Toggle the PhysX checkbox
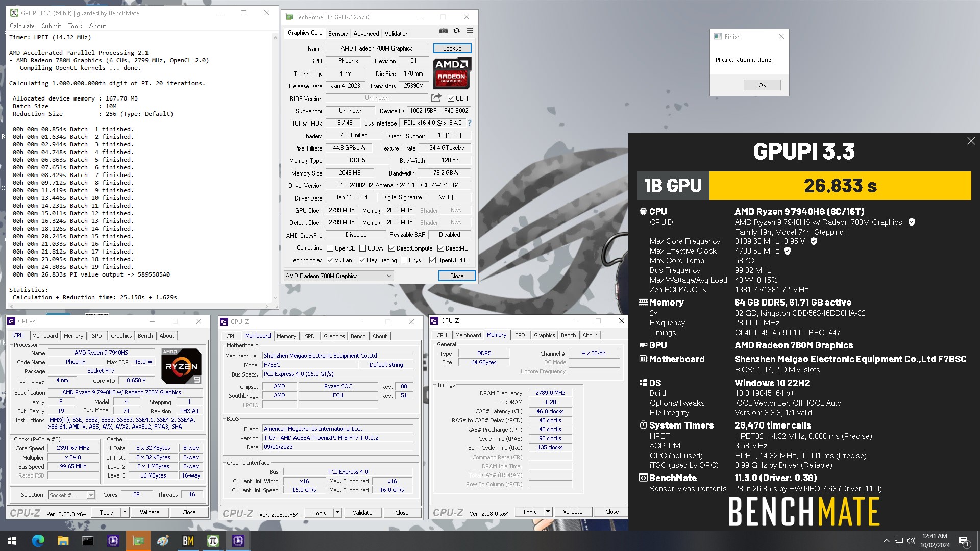Image resolution: width=980 pixels, height=551 pixels. coord(404,260)
